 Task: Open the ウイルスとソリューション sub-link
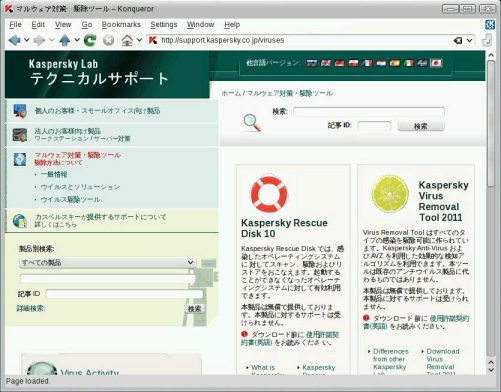click(80, 187)
